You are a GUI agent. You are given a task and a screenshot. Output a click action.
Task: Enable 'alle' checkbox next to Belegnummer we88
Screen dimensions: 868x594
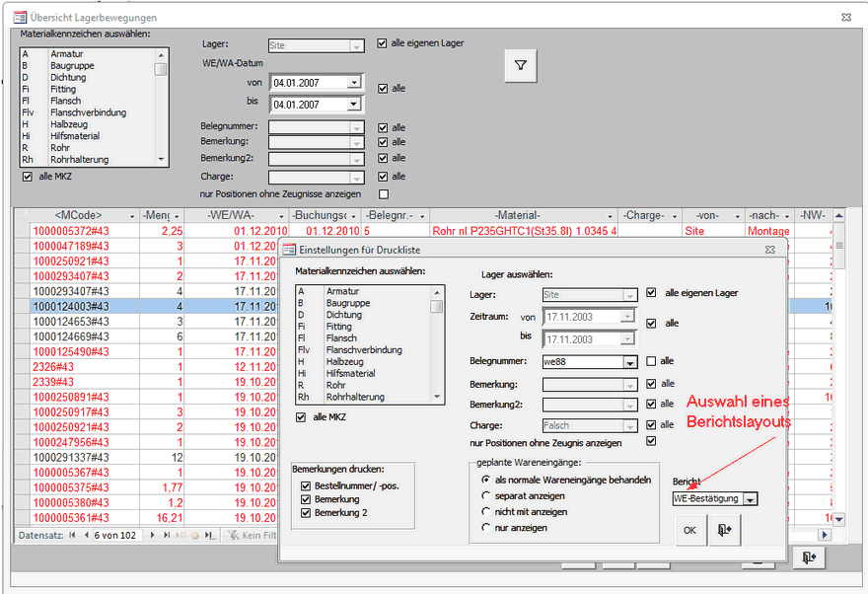651,361
